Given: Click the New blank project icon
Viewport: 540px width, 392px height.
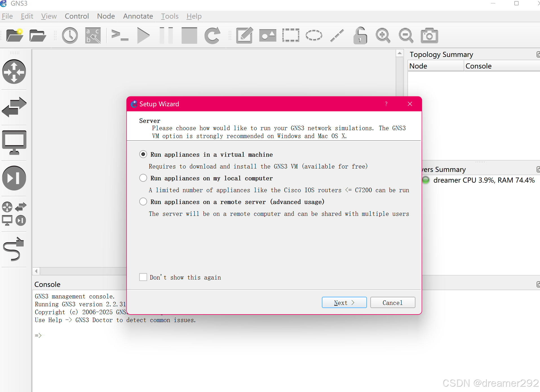Looking at the screenshot, I should [x=15, y=36].
